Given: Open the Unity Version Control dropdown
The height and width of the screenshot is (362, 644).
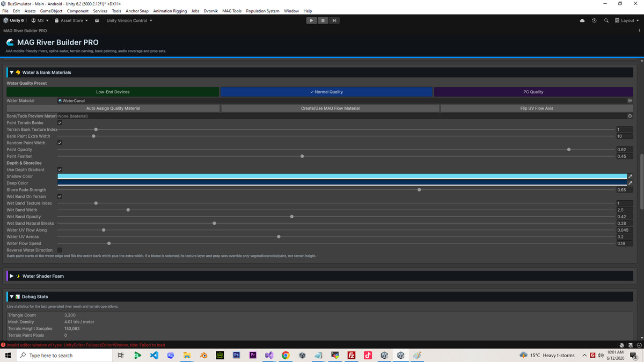Looking at the screenshot, I should click(x=129, y=20).
